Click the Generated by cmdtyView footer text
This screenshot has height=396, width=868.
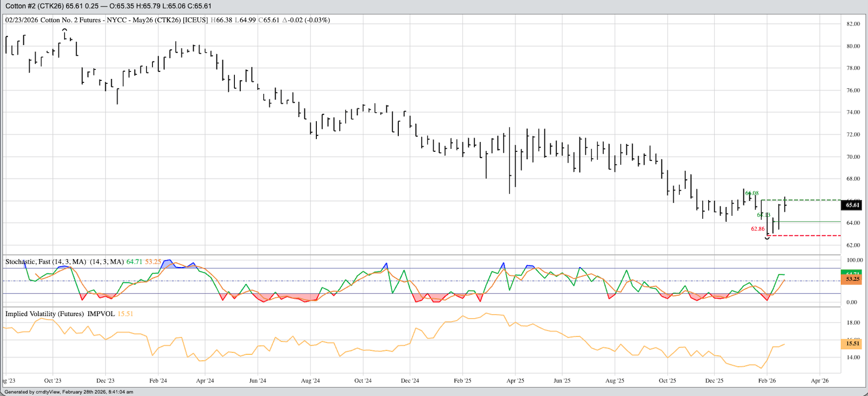pyautogui.click(x=69, y=392)
